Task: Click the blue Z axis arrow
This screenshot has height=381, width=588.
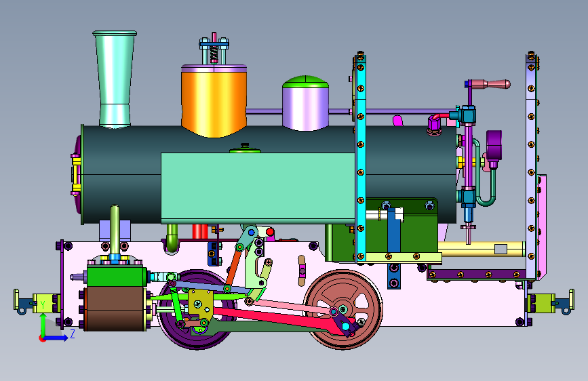Action: point(56,338)
